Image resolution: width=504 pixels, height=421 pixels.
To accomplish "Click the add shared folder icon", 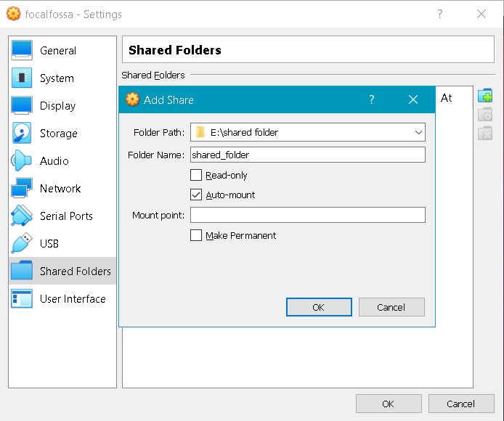I will 485,97.
